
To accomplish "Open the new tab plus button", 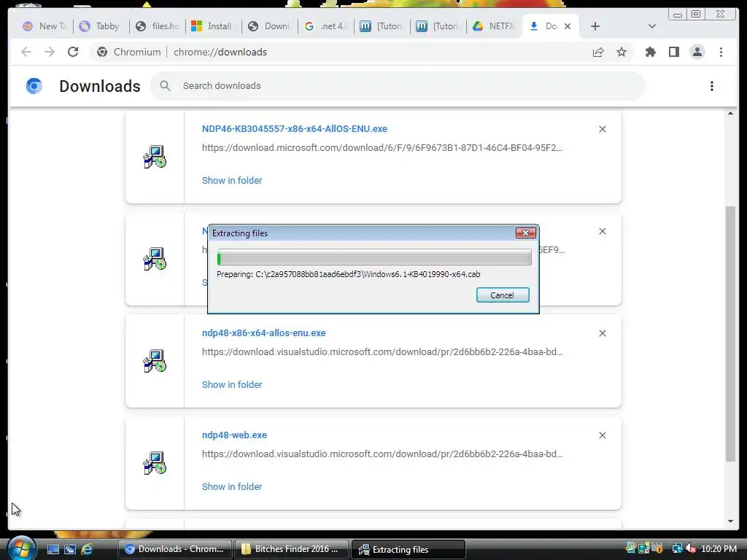I will 595,26.
